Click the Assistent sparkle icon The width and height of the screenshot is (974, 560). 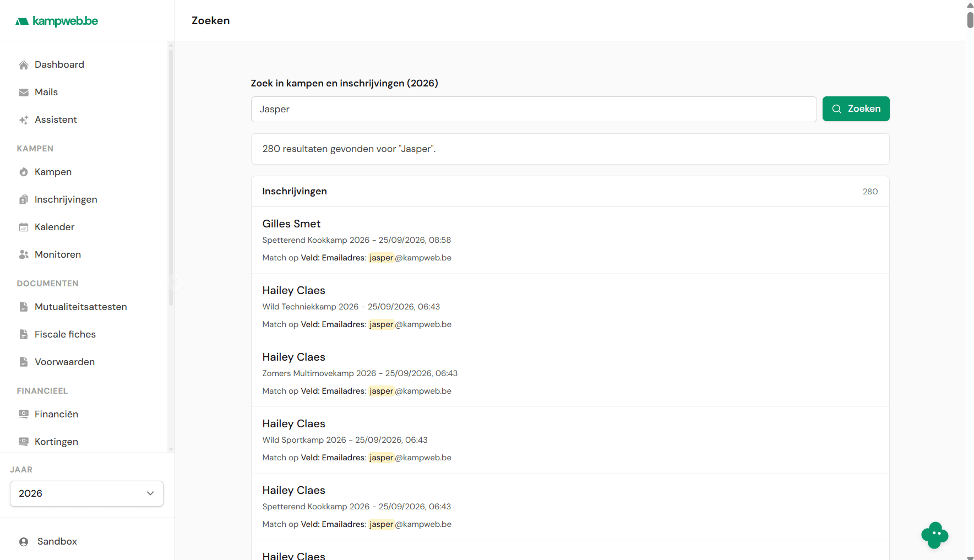click(x=24, y=120)
